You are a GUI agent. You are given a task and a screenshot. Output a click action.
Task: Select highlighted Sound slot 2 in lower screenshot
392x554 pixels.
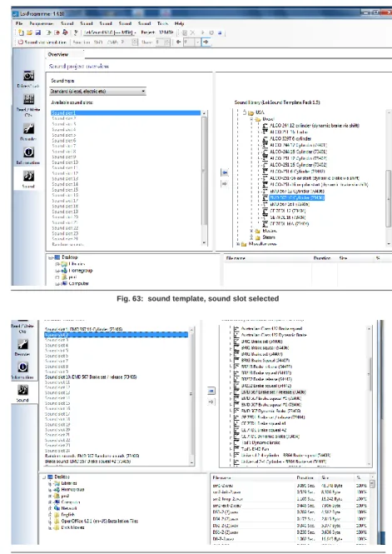[116, 334]
